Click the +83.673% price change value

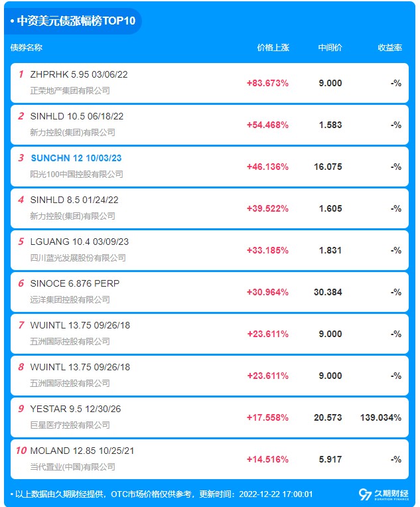click(x=267, y=83)
